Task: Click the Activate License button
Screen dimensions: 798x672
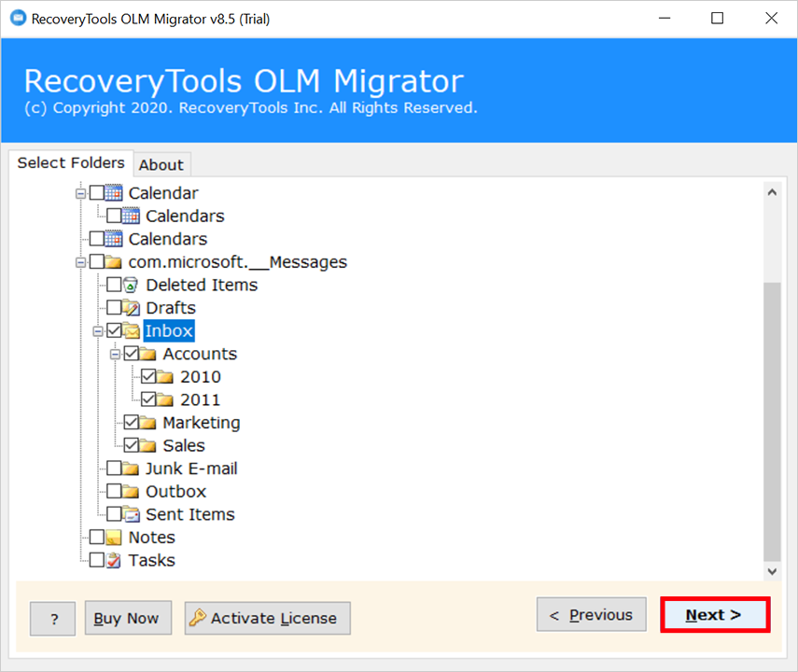Action: [x=268, y=618]
